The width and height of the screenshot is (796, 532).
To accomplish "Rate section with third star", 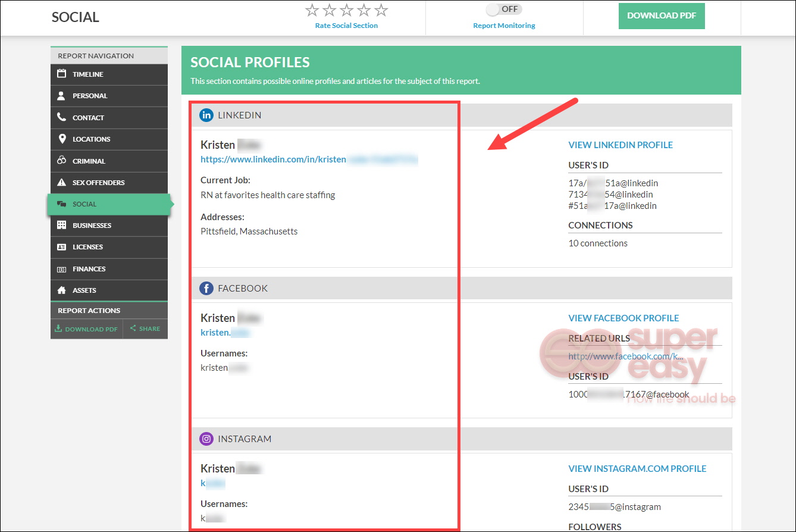I will 346,10.
